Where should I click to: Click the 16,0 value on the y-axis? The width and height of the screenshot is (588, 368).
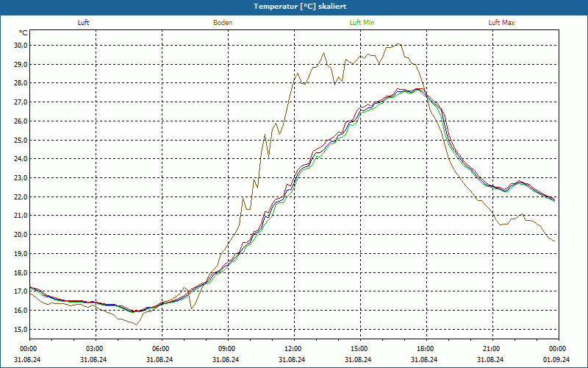pyautogui.click(x=21, y=311)
